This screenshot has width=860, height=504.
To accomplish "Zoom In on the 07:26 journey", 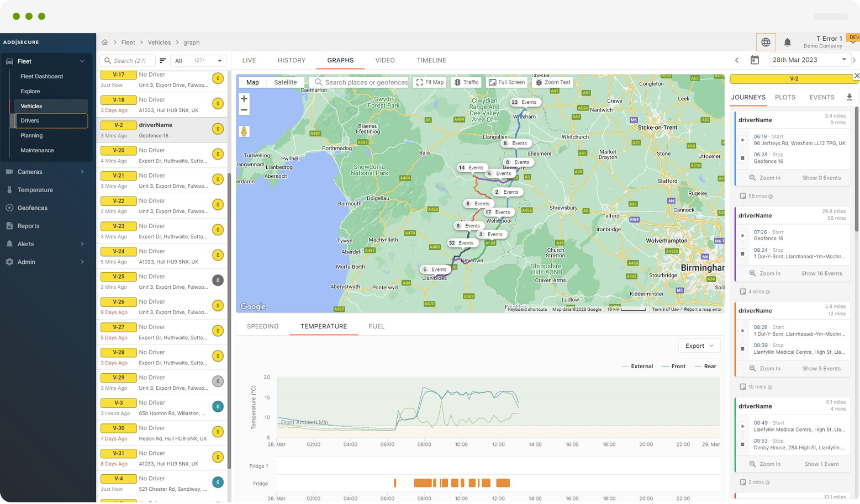I will [x=765, y=273].
